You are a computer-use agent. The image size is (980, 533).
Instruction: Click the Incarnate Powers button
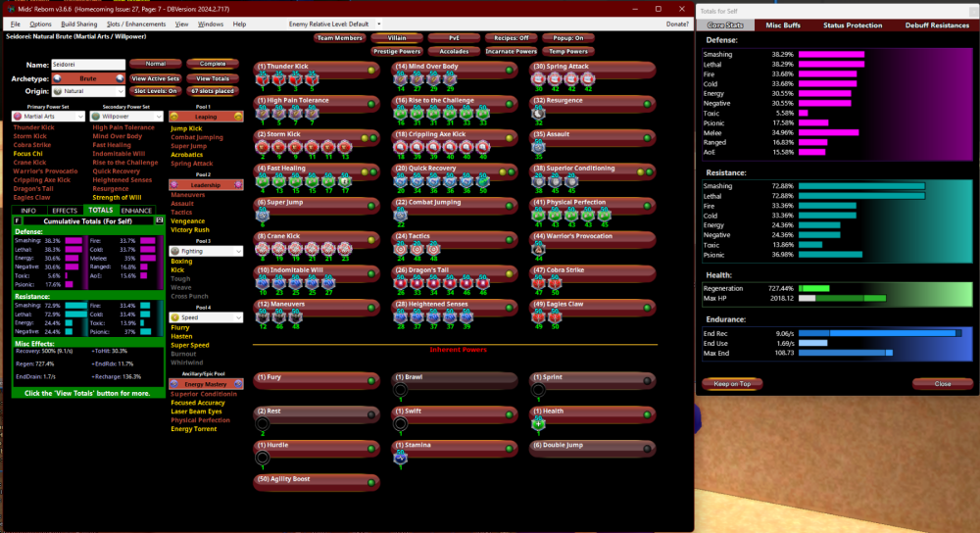pyautogui.click(x=511, y=51)
